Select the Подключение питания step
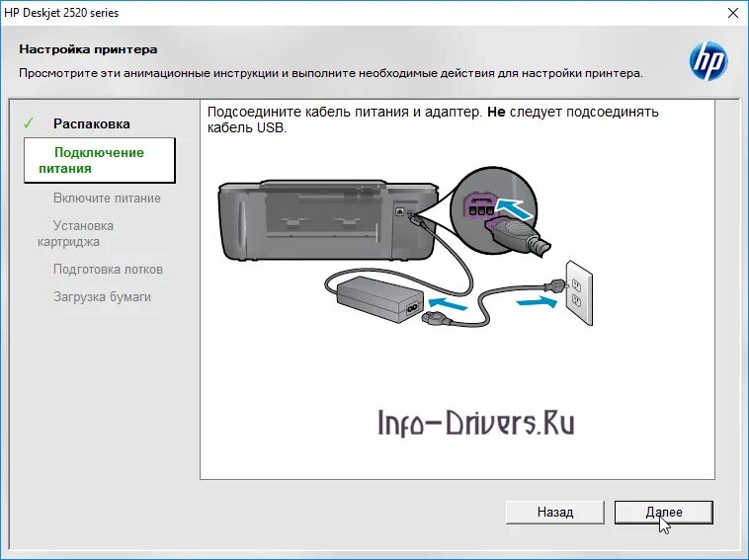 pos(100,160)
